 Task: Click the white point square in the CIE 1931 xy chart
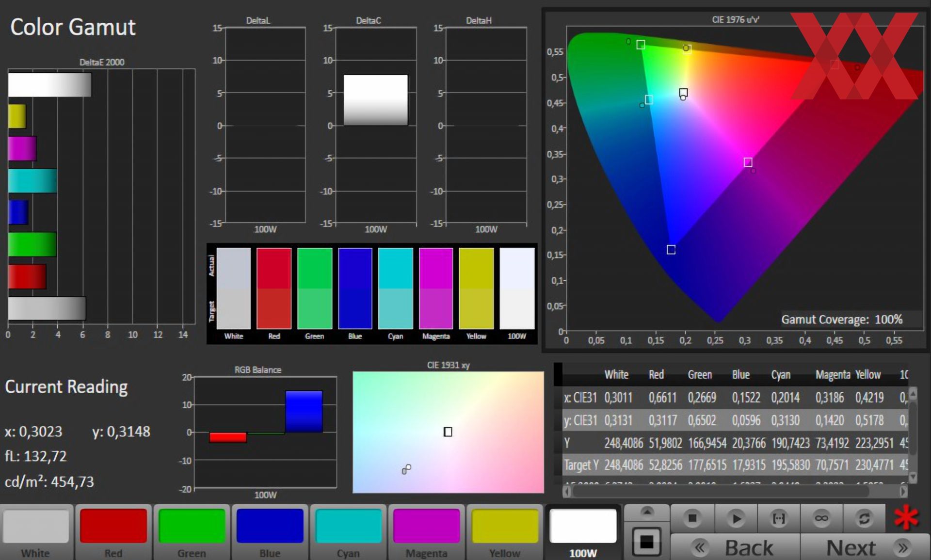(448, 432)
